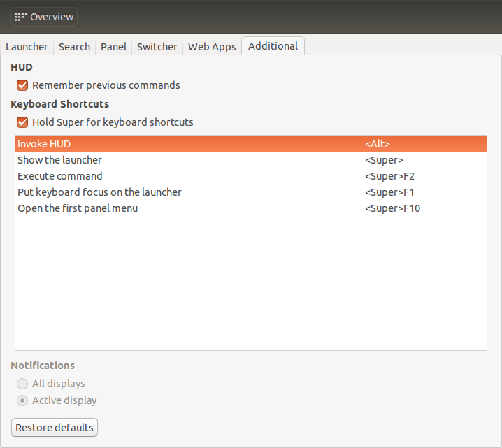The image size is (502, 448).
Task: Open the Web Apps tab
Action: pyautogui.click(x=212, y=47)
